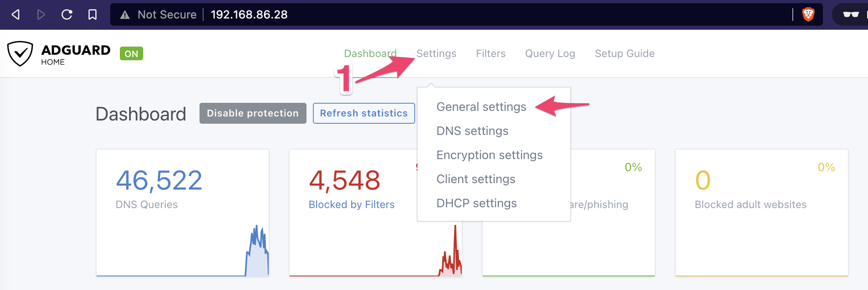Click the red blocked filters graph
Image resolution: width=868 pixels, height=290 pixels.
click(x=450, y=251)
